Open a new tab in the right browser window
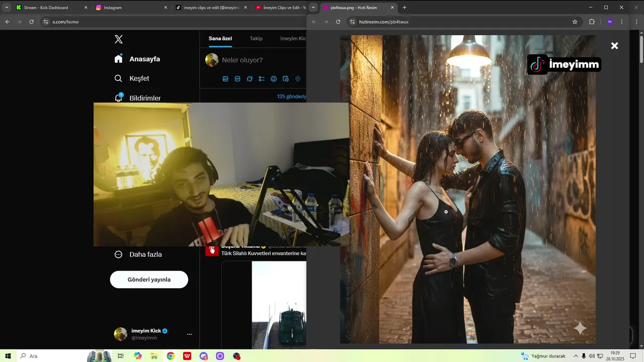 coord(405,8)
